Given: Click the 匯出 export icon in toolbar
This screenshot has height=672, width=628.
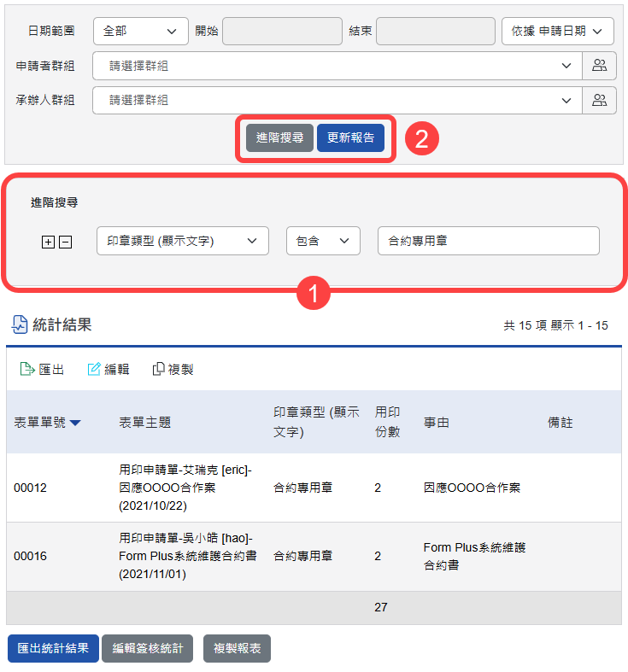Looking at the screenshot, I should [x=27, y=369].
